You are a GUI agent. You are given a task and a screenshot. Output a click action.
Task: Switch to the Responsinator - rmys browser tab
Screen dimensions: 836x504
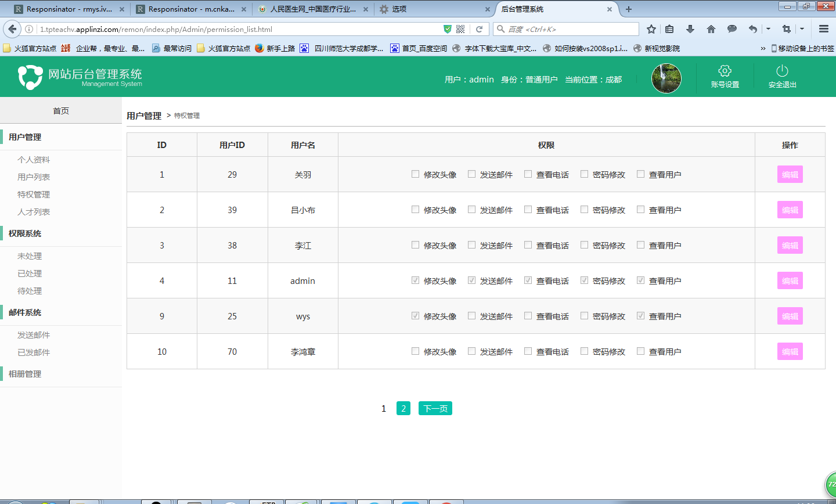coord(69,9)
